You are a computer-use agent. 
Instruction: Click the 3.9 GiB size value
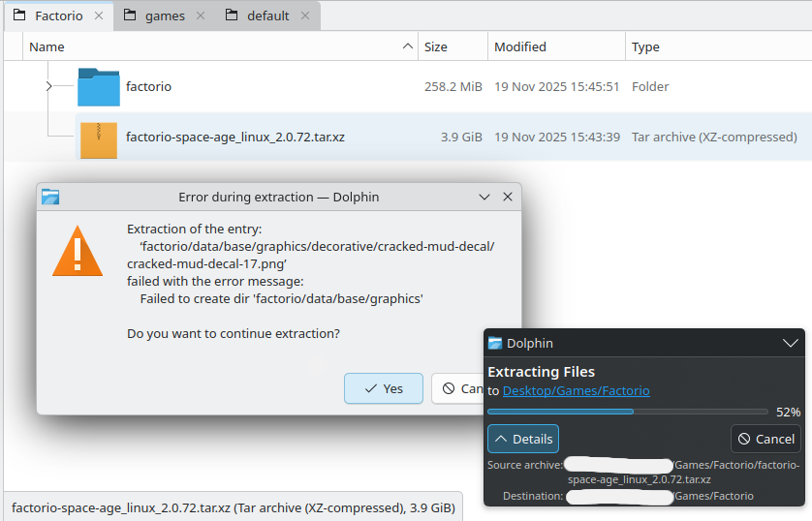click(x=461, y=138)
